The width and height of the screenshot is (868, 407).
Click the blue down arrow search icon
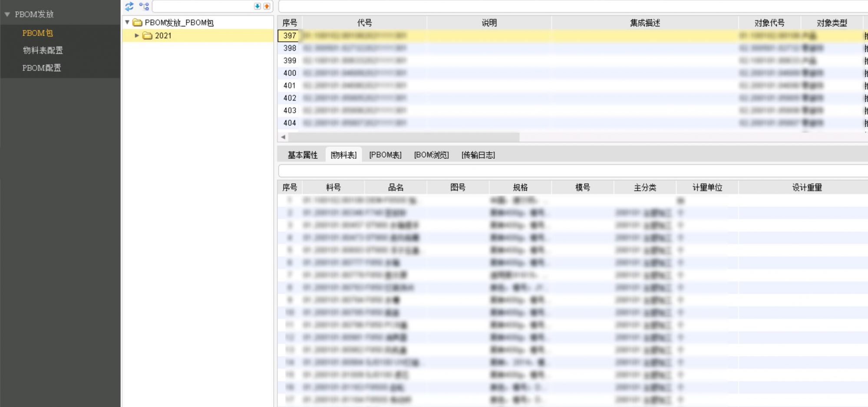point(257,6)
